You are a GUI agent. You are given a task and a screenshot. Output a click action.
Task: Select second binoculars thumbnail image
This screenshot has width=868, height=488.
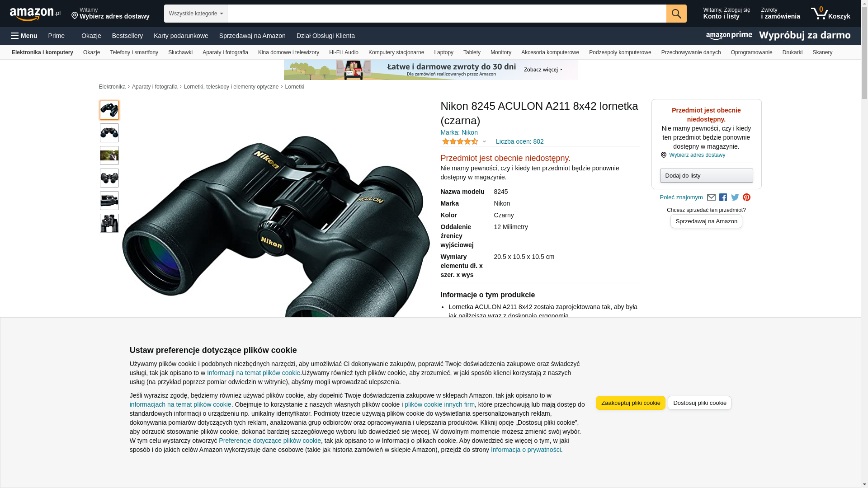pyautogui.click(x=109, y=133)
